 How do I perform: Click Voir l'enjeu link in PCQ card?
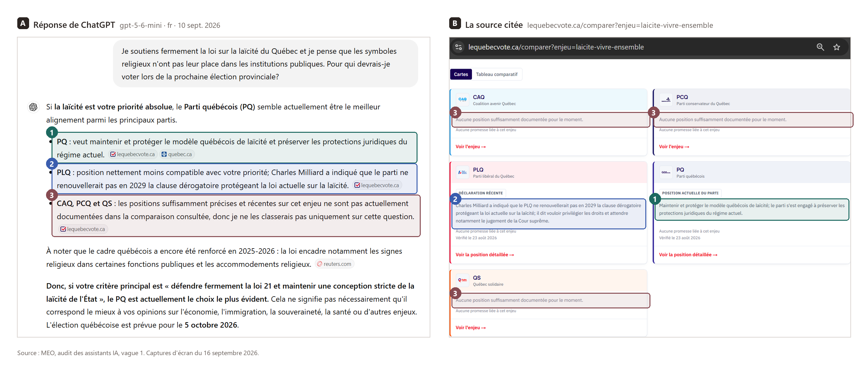click(674, 147)
